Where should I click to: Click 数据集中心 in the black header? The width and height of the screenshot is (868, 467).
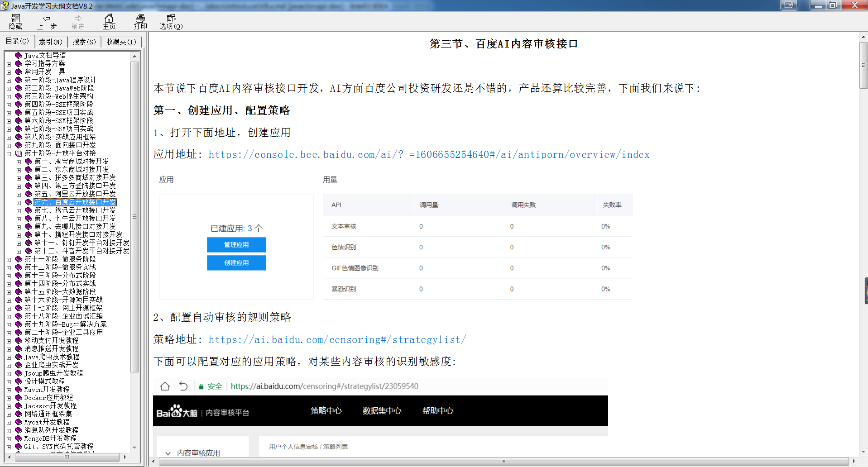click(382, 411)
